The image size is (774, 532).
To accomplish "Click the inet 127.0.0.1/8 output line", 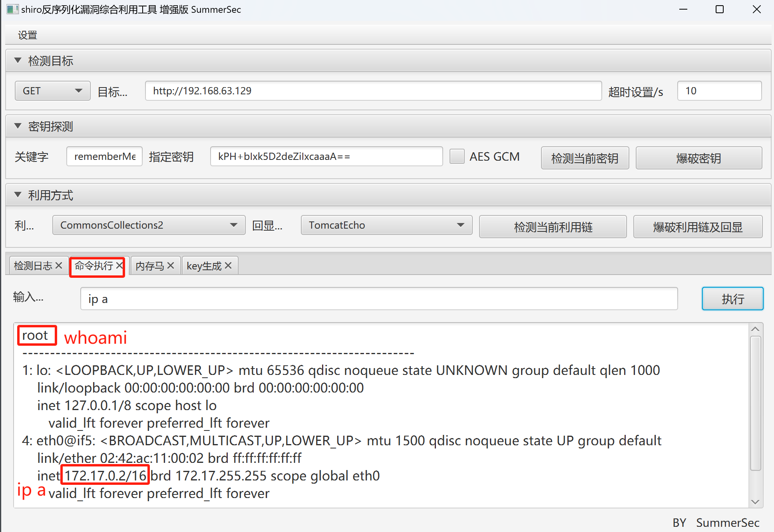I will point(127,405).
